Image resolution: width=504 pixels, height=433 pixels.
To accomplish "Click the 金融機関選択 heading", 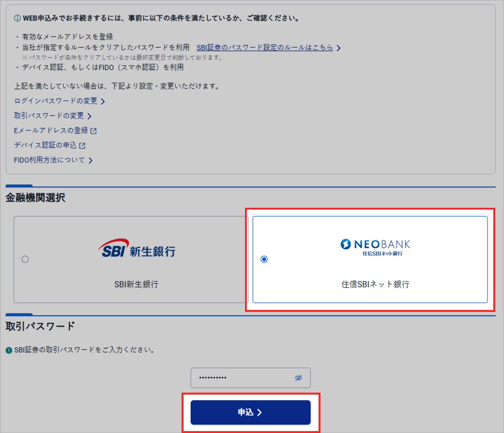I will (x=35, y=197).
